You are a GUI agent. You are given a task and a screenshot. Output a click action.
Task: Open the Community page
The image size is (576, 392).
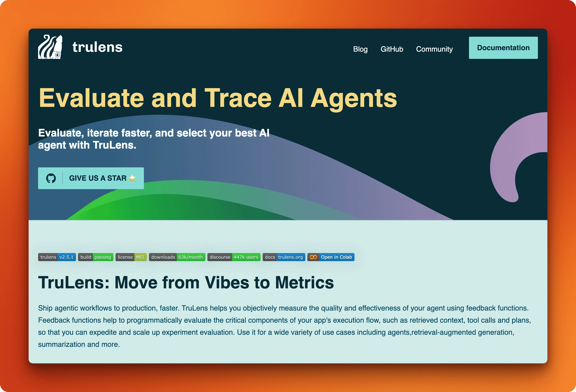(x=434, y=49)
